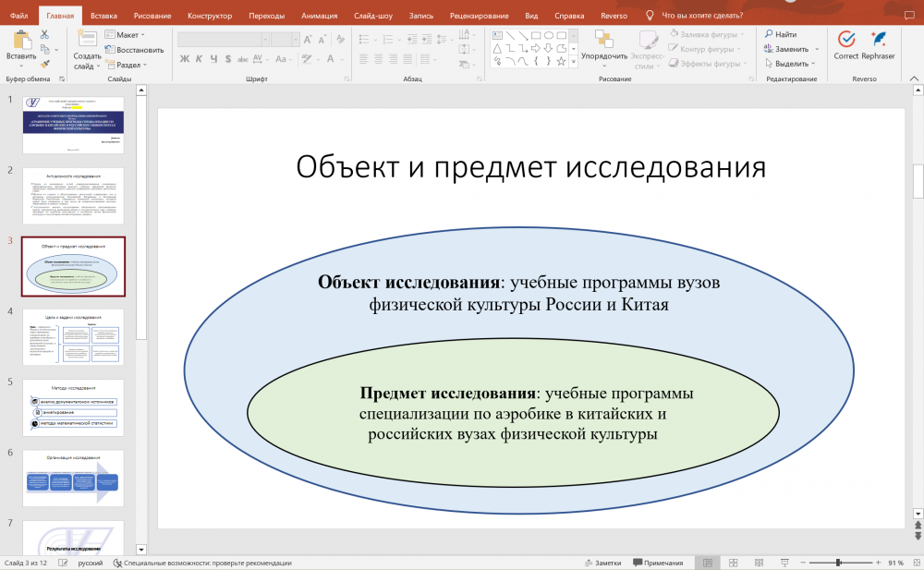Click the русский language indicator
Screen dimensions: 924x570
(x=91, y=563)
